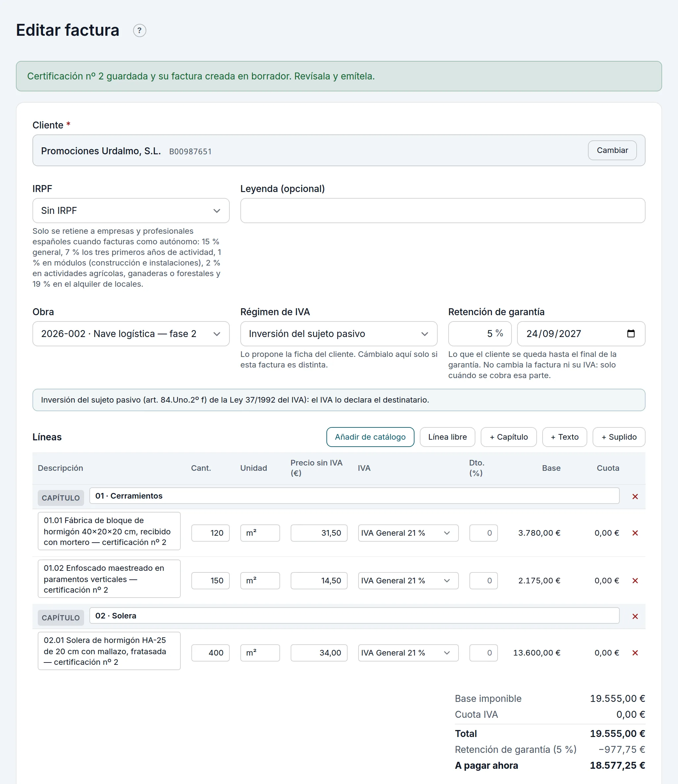Image resolution: width=678 pixels, height=784 pixels.
Task: Open the calendar picker for the garantía date
Action: (631, 333)
